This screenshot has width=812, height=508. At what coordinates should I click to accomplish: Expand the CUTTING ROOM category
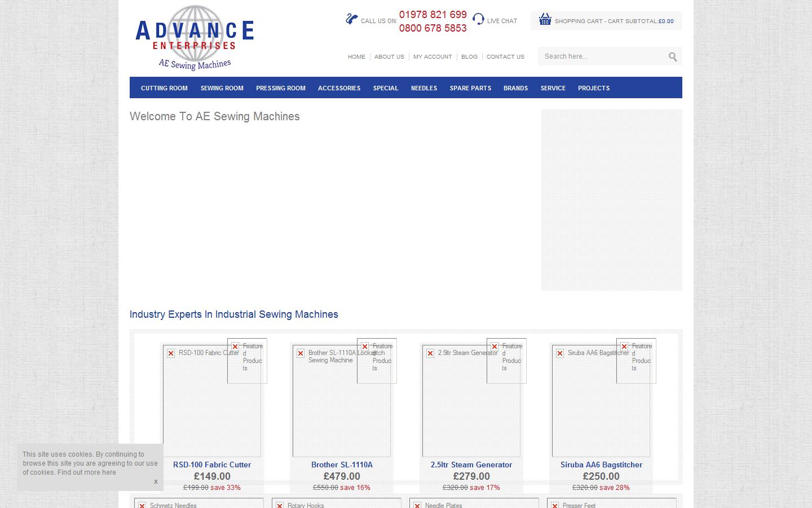(x=164, y=88)
